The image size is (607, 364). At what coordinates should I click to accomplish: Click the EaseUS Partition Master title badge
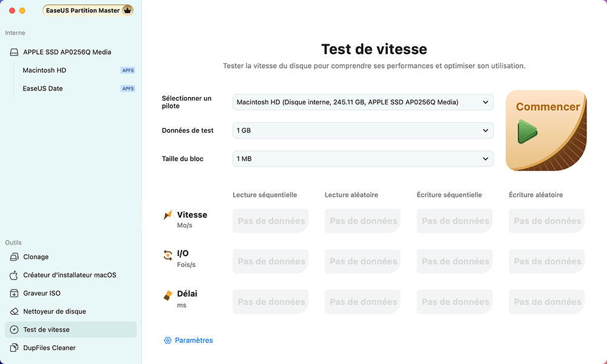point(88,10)
